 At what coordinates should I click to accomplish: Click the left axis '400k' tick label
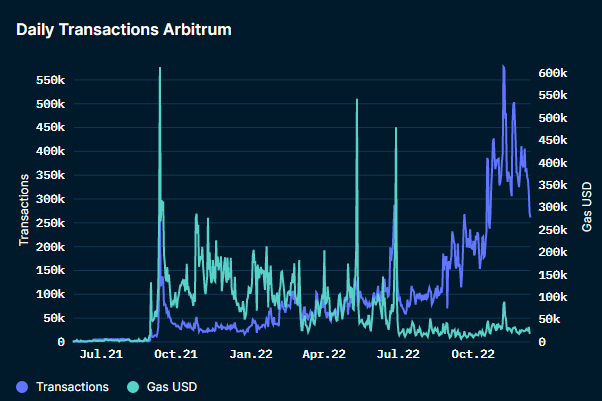(x=51, y=151)
